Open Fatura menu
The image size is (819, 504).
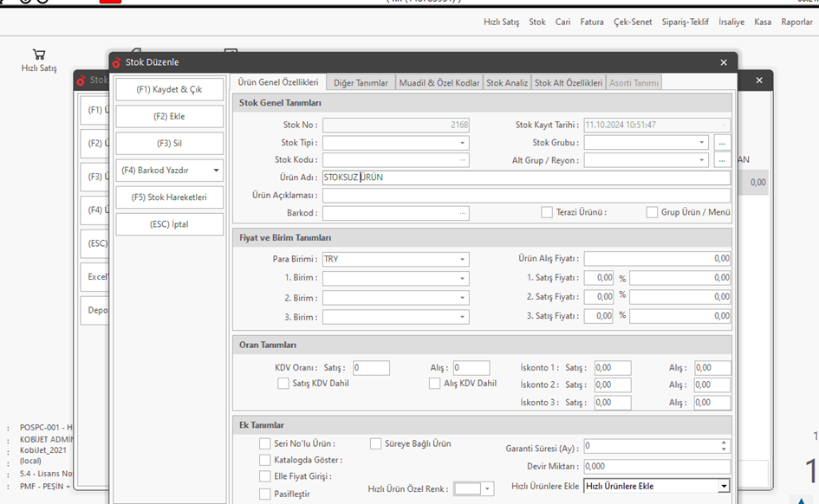(592, 22)
